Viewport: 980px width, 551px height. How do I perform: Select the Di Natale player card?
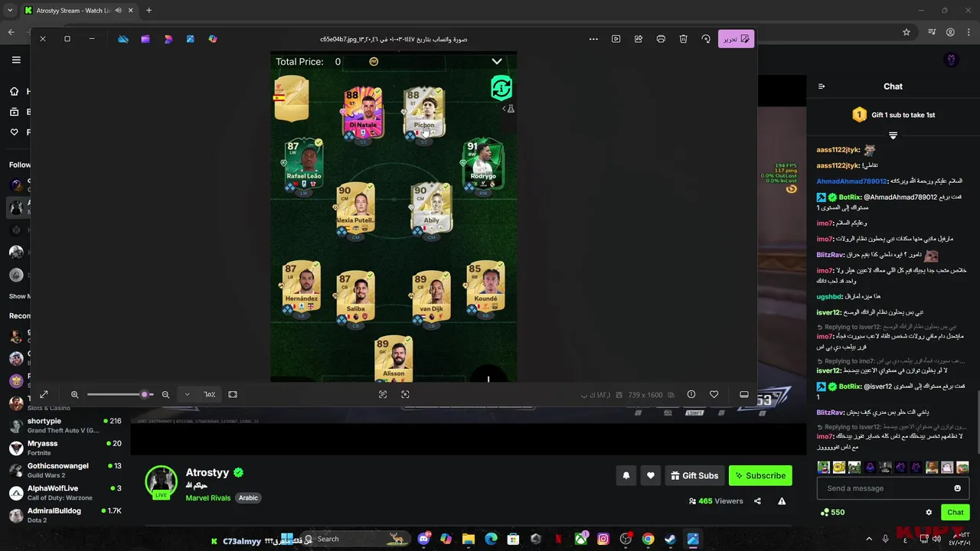coord(363,112)
